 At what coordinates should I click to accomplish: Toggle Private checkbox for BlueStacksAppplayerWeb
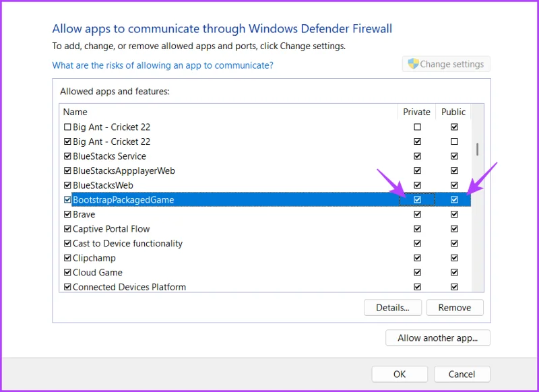point(417,171)
